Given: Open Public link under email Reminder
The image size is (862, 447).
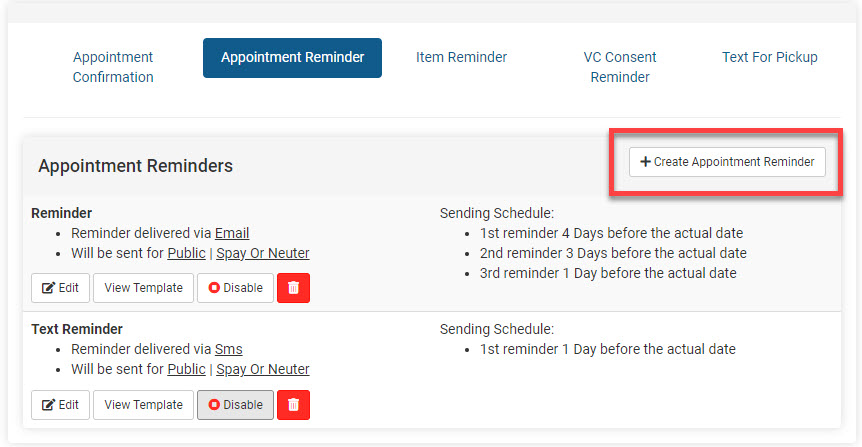Looking at the screenshot, I should click(186, 254).
